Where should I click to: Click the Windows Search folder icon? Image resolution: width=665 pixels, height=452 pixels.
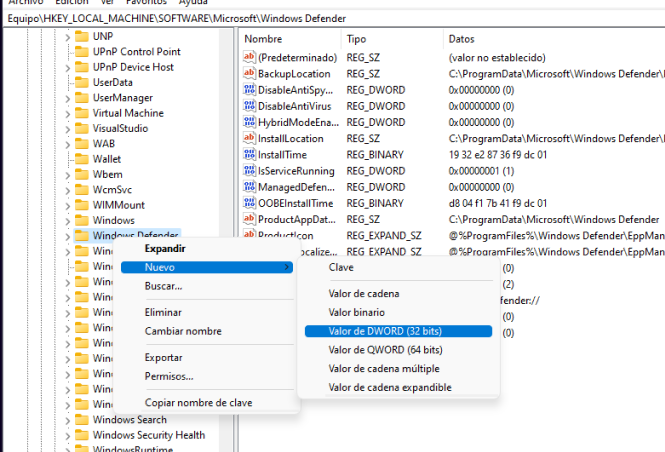tap(82, 420)
